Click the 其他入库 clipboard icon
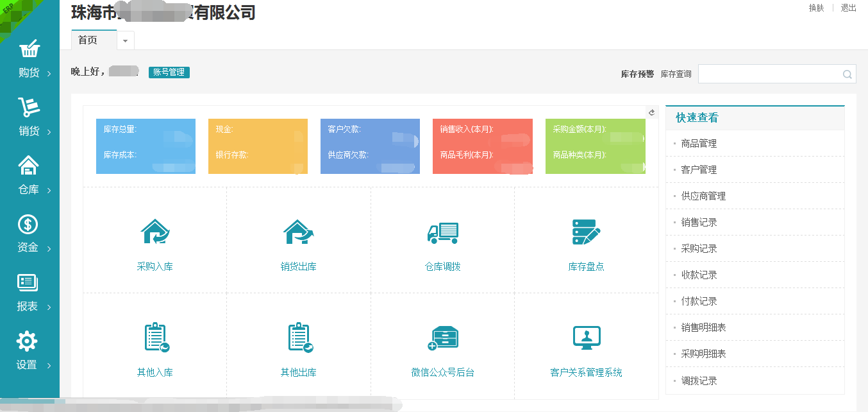The height and width of the screenshot is (412, 868). tap(156, 338)
